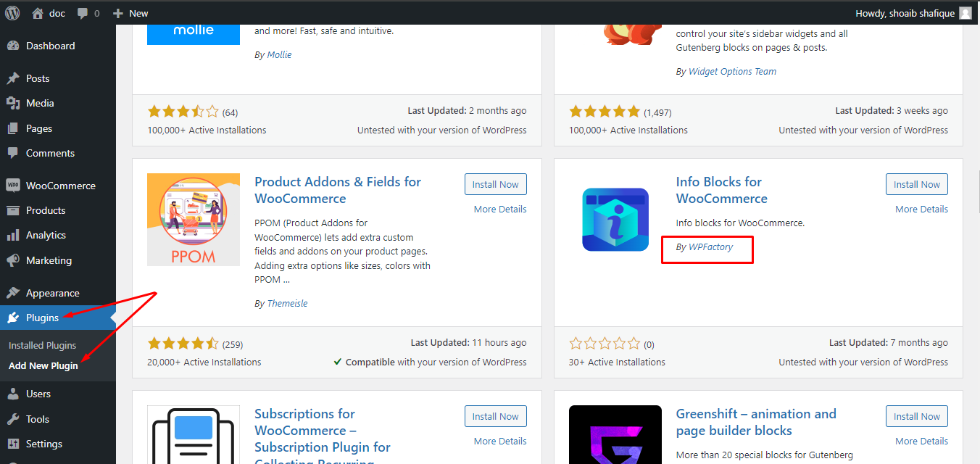Click the WooCommerce woo icon
Screen dimensions: 980x464
click(x=13, y=186)
